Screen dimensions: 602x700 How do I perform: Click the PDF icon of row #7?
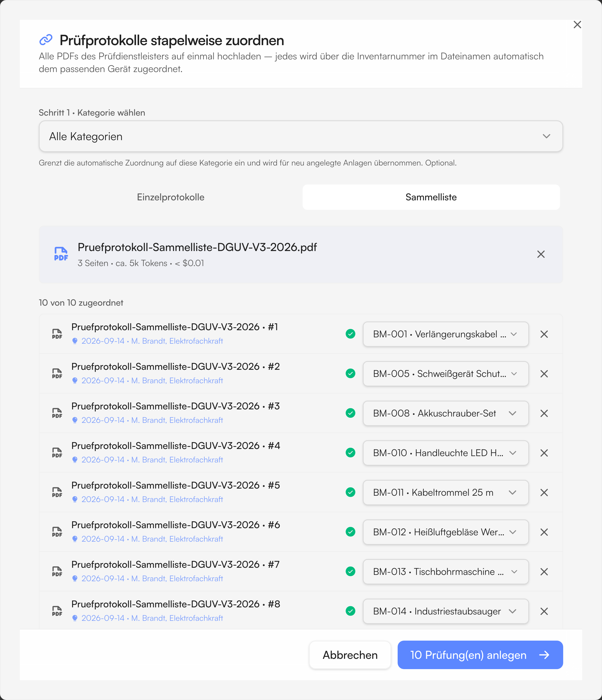[57, 572]
